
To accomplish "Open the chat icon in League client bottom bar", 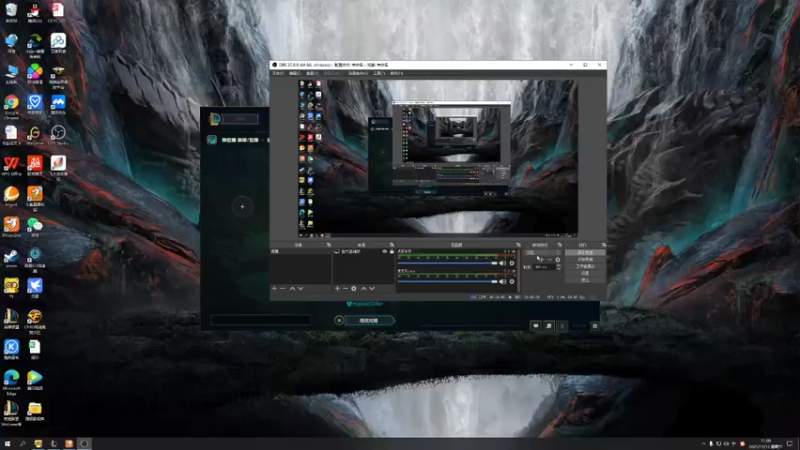I will pos(536,326).
